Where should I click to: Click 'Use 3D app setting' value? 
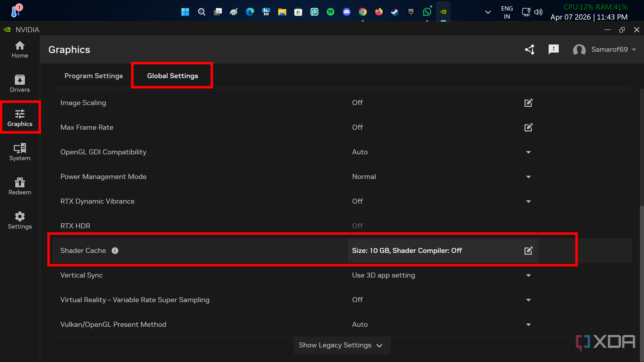coord(383,275)
